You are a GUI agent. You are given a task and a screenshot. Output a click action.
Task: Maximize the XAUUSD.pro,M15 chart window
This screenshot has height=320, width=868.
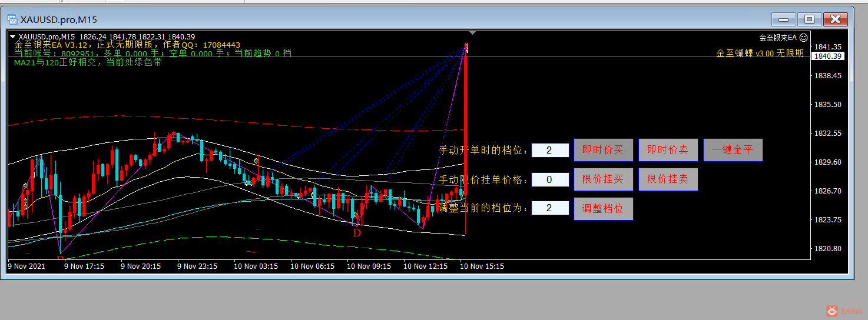(x=809, y=19)
